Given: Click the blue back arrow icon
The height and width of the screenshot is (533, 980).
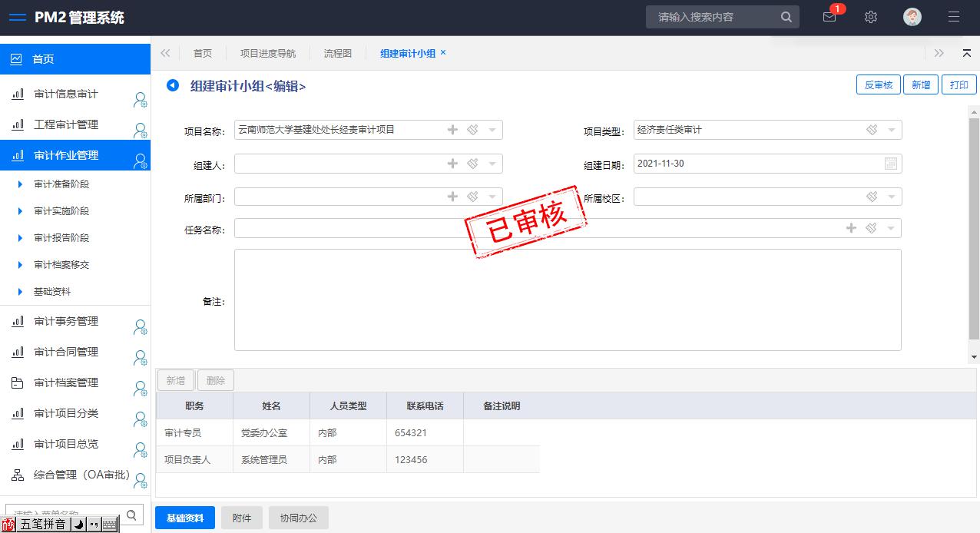Looking at the screenshot, I should click(173, 85).
